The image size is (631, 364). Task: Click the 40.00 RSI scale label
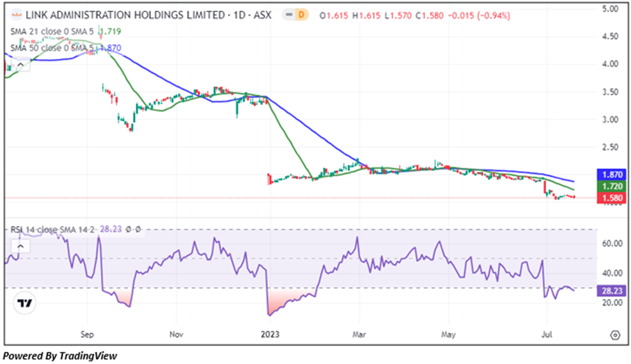[612, 273]
